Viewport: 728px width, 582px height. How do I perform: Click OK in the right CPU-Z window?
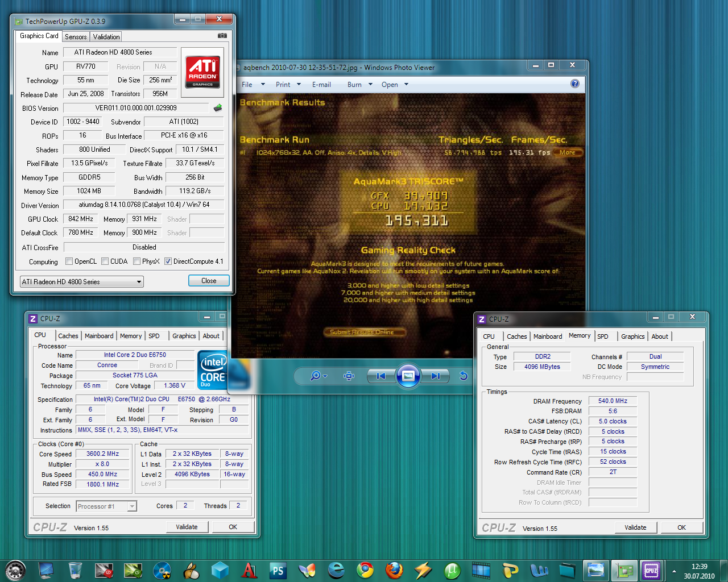tap(681, 527)
